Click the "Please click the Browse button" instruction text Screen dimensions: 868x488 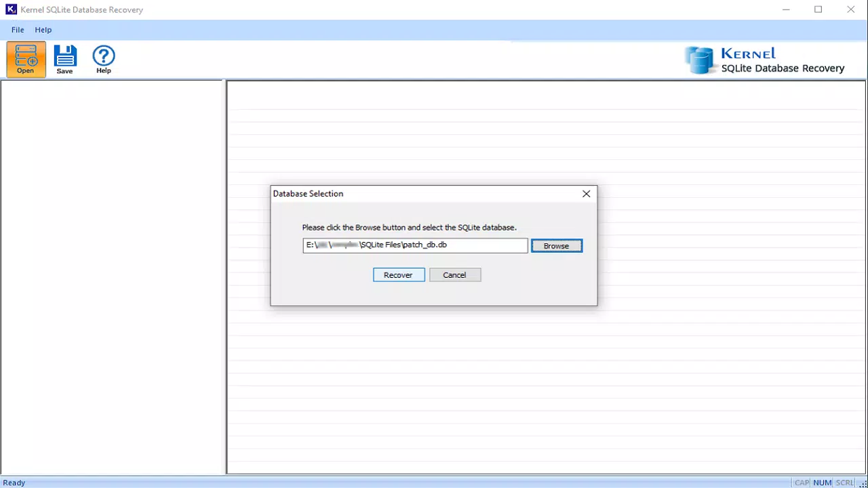[x=409, y=228]
